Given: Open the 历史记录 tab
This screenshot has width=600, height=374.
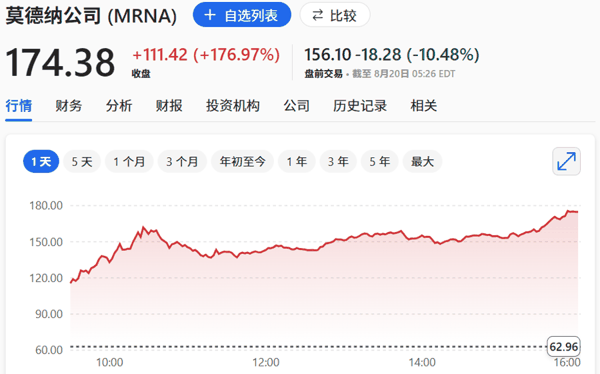Looking at the screenshot, I should pos(360,106).
